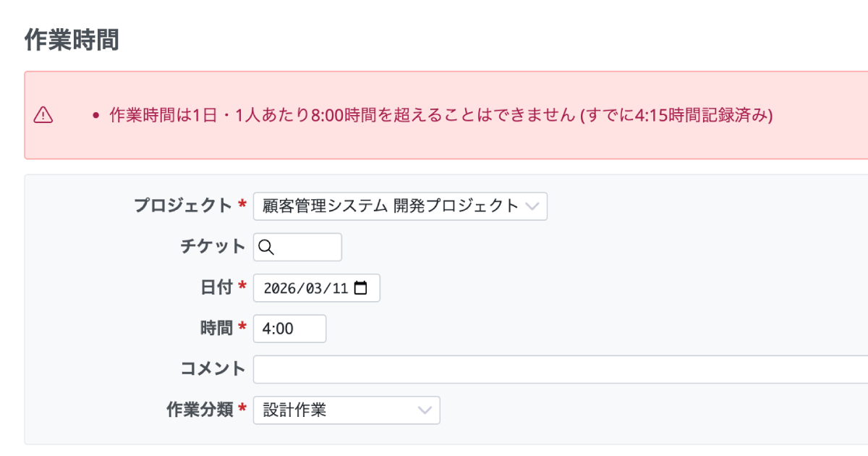Image resolution: width=868 pixels, height=456 pixels.
Task: Open the 作業分類 dropdown showing 設計作業
Action: pyautogui.click(x=346, y=410)
